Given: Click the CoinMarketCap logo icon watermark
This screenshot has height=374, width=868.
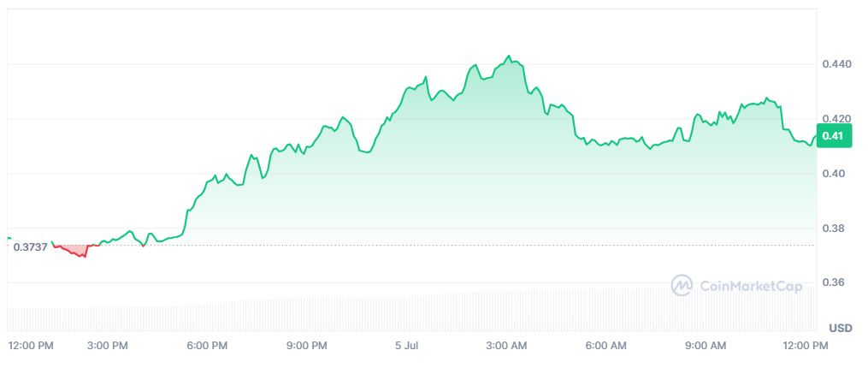Looking at the screenshot, I should point(682,285).
